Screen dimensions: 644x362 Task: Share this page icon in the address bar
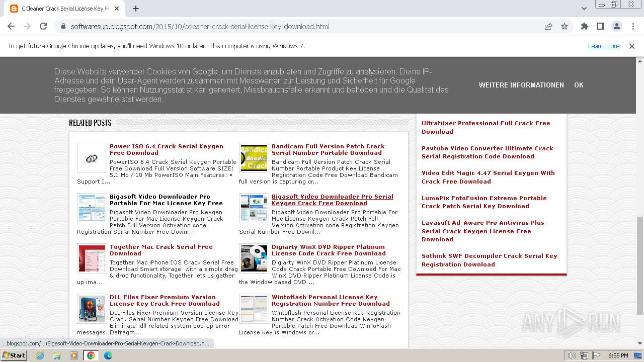point(548,27)
